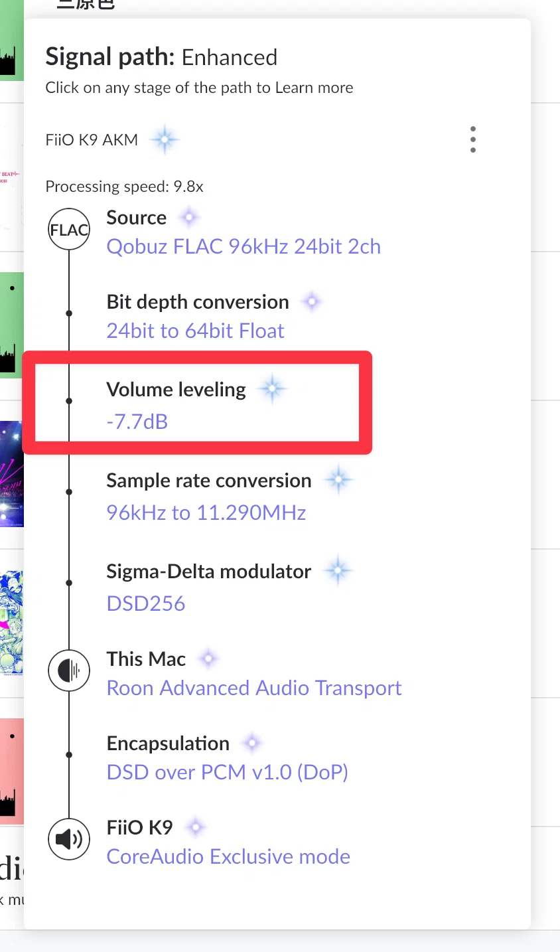Image resolution: width=560 pixels, height=952 pixels.
Task: Open 96kHz to 11.290MHz conversion details
Action: pos(206,513)
